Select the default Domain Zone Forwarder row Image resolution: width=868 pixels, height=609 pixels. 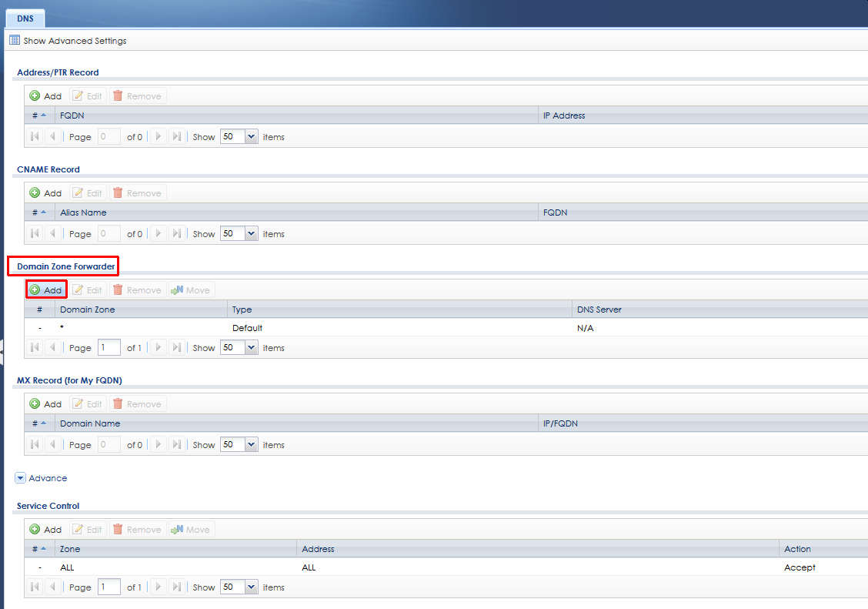(308, 328)
